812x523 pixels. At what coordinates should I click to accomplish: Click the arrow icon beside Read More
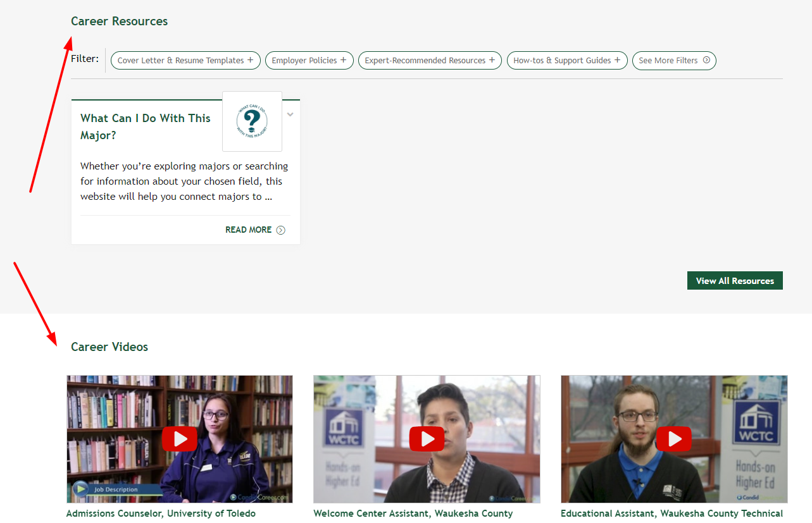pyautogui.click(x=281, y=230)
